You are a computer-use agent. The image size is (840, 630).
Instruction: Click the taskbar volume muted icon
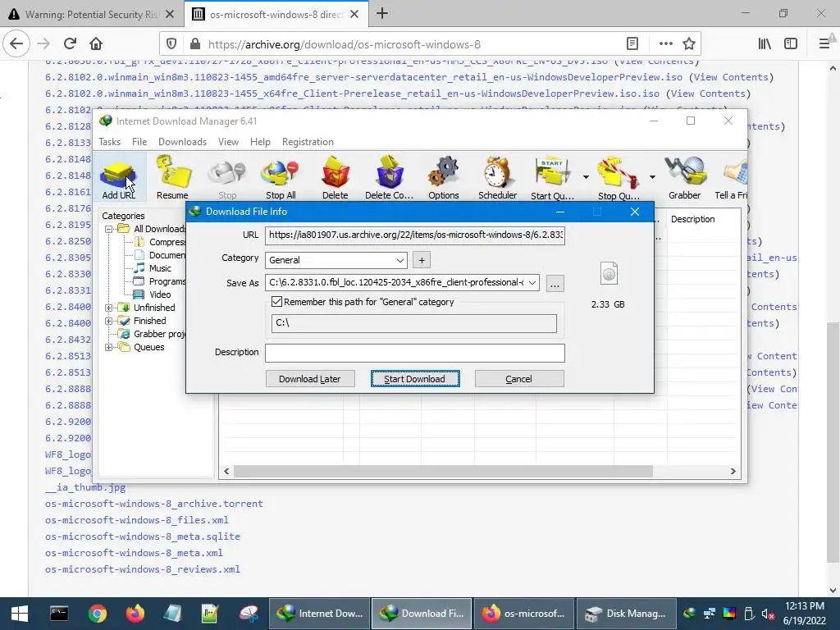(x=768, y=614)
